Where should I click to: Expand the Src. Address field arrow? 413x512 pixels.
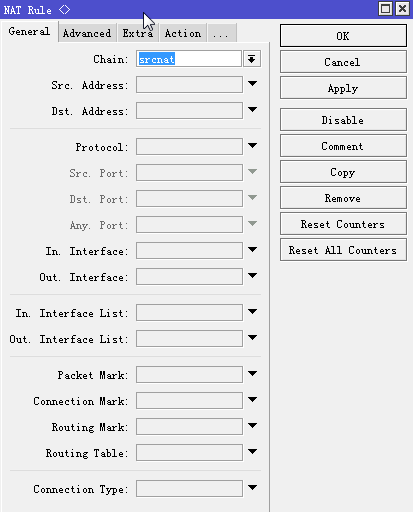point(252,83)
